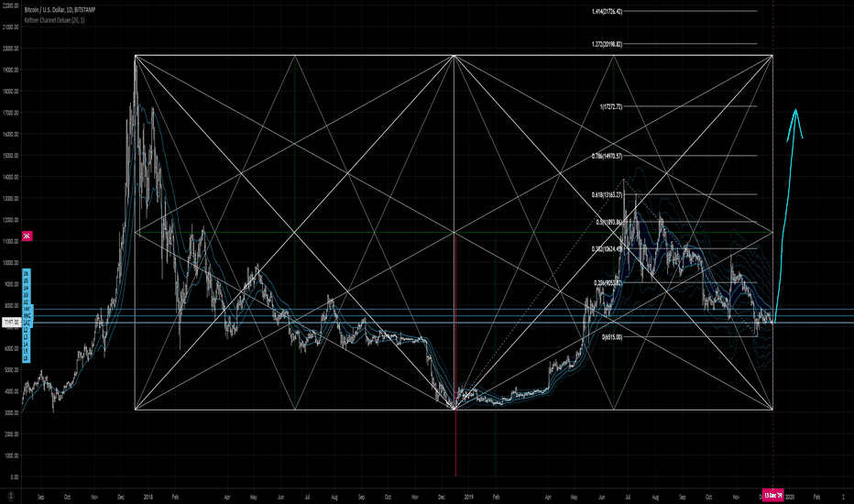Screen dimensions: 854x504
Task: Select the 0(6515.00) Fibonacci level label
Action: pos(611,337)
